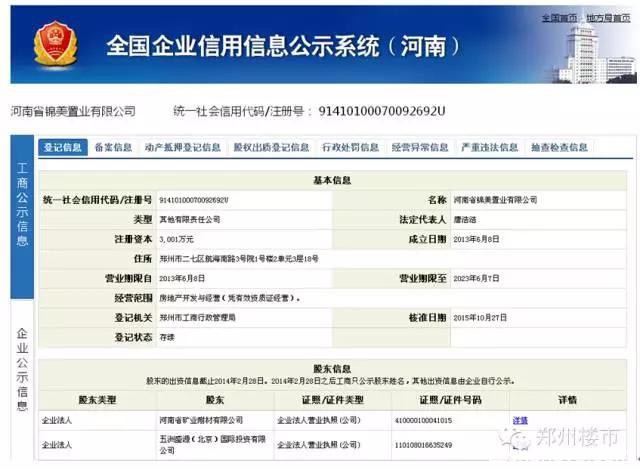The width and height of the screenshot is (640, 470).
Task: Switch to the 备案信息 tab
Action: 113,147
